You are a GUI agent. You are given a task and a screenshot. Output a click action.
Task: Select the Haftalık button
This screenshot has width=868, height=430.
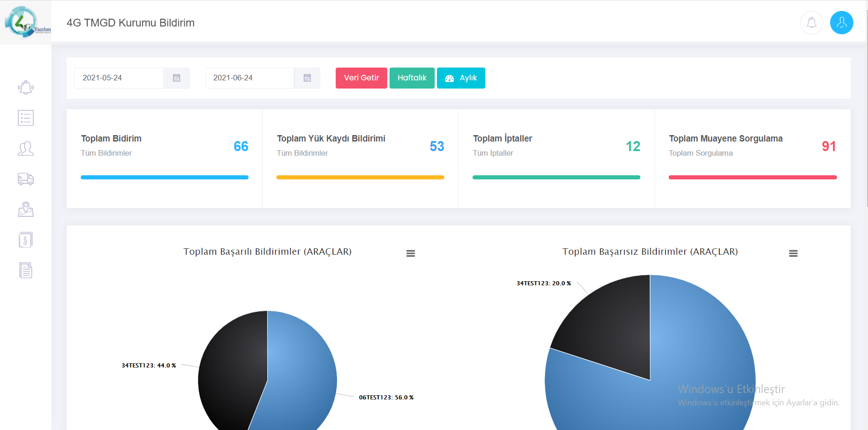coord(412,78)
